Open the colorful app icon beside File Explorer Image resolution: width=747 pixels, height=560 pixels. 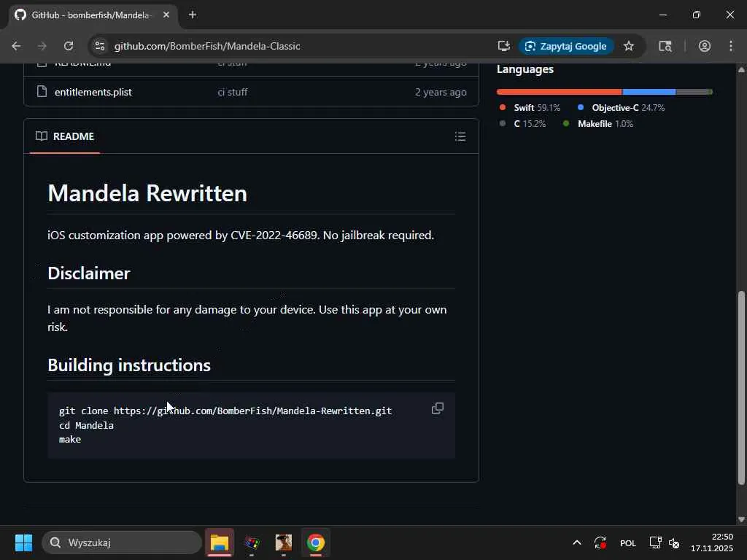coord(252,542)
